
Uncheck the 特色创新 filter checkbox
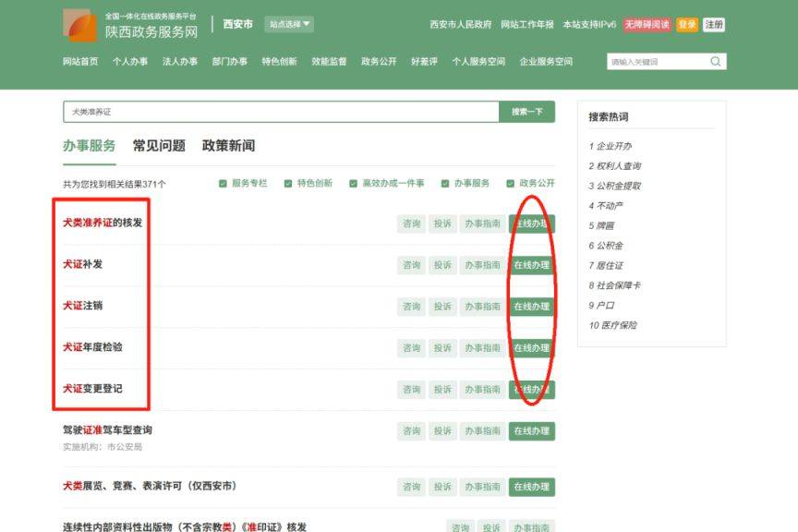tap(288, 184)
